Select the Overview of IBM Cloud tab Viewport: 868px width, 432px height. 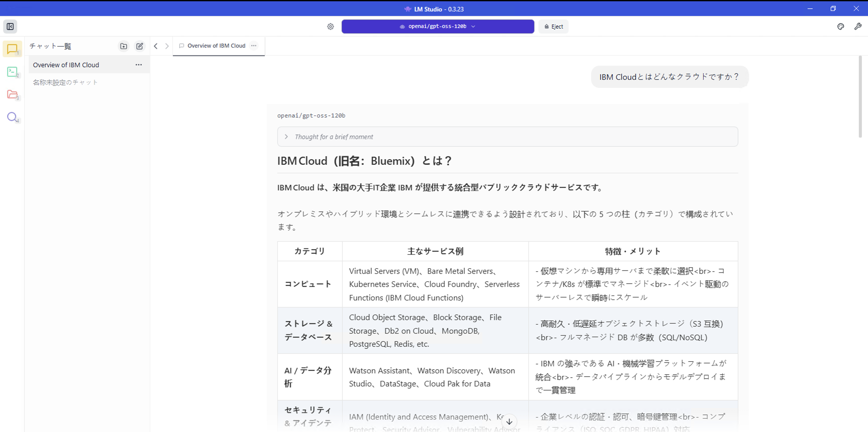216,46
